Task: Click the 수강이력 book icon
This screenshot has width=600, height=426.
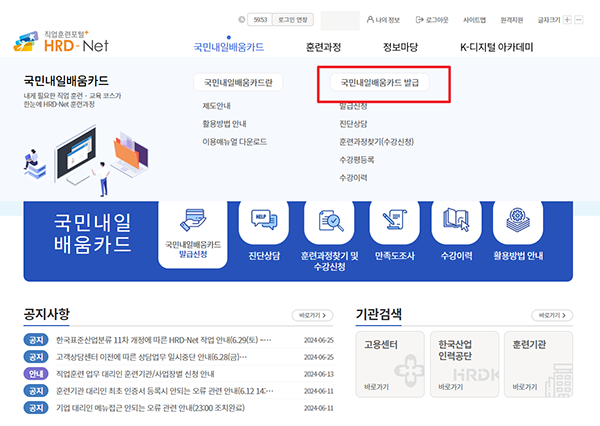Action: (456, 220)
